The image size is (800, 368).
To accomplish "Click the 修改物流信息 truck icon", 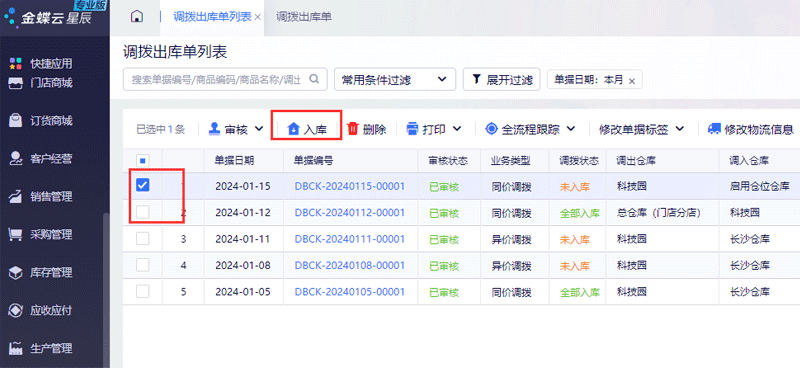I will pyautogui.click(x=714, y=129).
